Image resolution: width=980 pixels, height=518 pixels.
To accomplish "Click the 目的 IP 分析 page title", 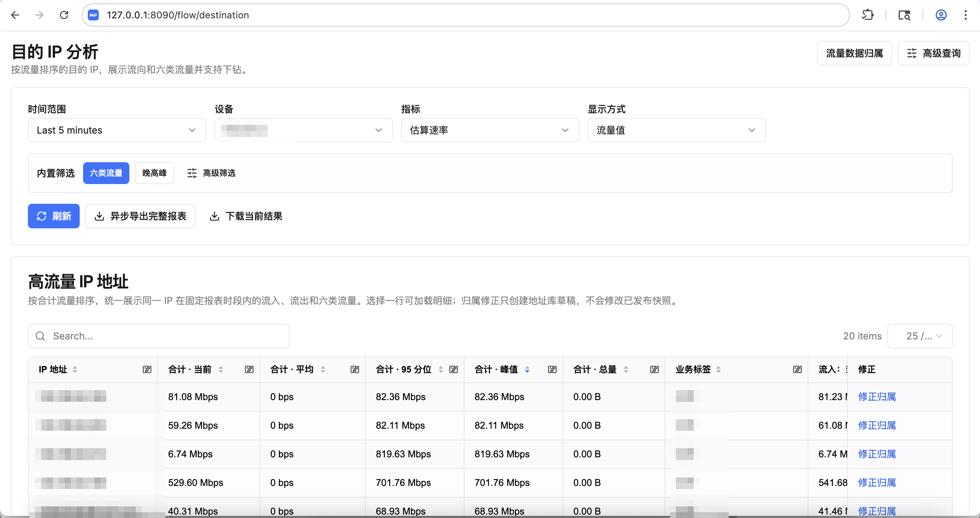I will coord(55,52).
